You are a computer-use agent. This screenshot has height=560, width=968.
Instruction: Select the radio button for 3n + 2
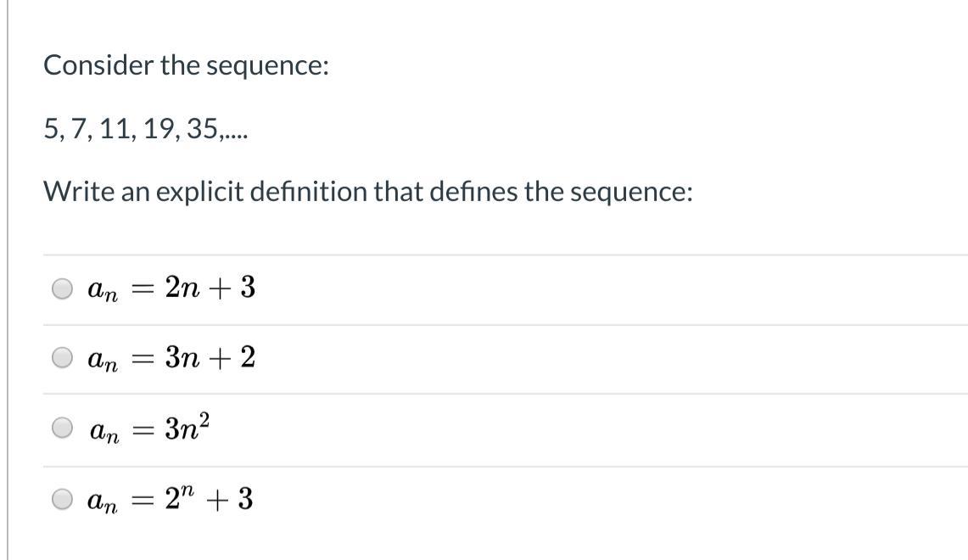[63, 359]
